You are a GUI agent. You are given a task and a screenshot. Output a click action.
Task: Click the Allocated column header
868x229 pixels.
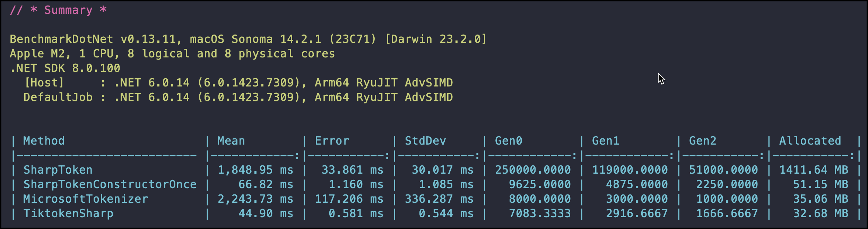[x=810, y=141]
